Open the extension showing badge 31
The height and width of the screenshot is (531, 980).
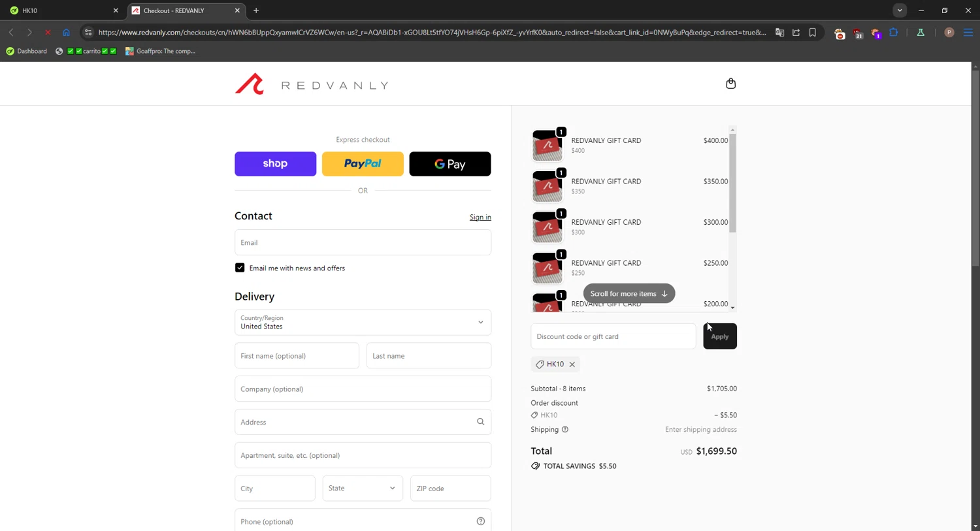[x=858, y=33]
